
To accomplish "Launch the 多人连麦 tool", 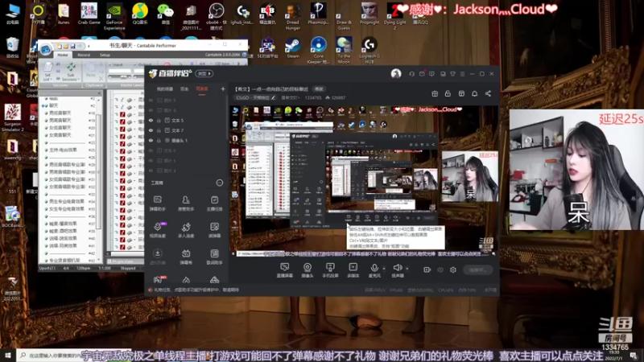I will pos(186,230).
